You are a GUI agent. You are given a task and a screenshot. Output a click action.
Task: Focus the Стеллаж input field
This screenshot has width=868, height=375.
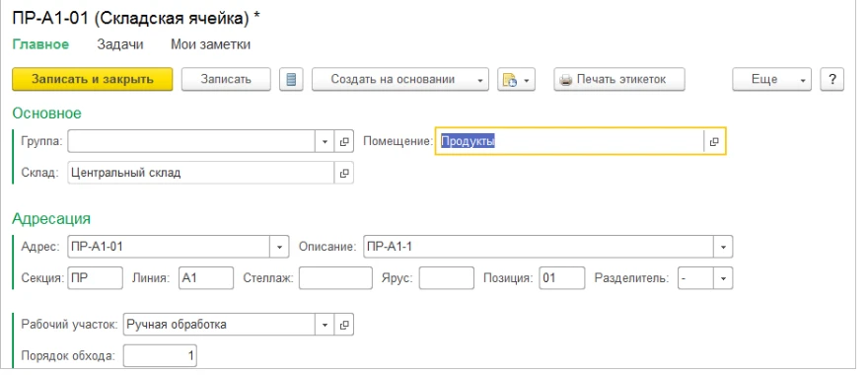pyautogui.click(x=335, y=278)
